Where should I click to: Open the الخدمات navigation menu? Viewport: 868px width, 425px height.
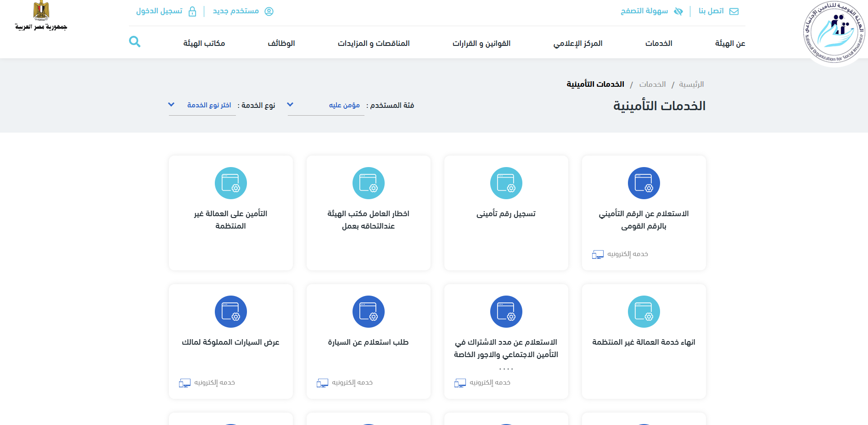tap(658, 44)
